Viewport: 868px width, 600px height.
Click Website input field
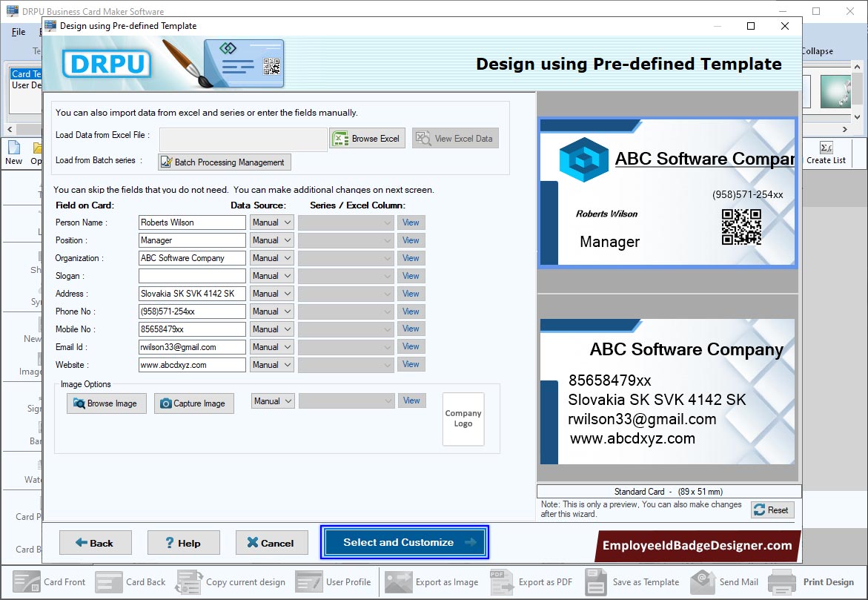(192, 365)
